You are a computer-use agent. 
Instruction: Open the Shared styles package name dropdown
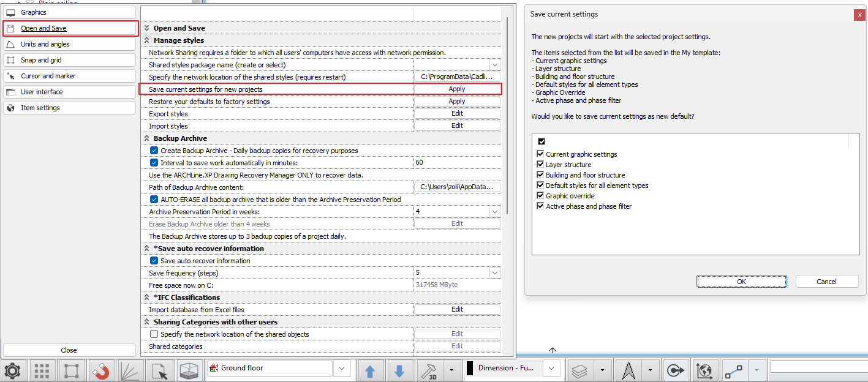494,65
